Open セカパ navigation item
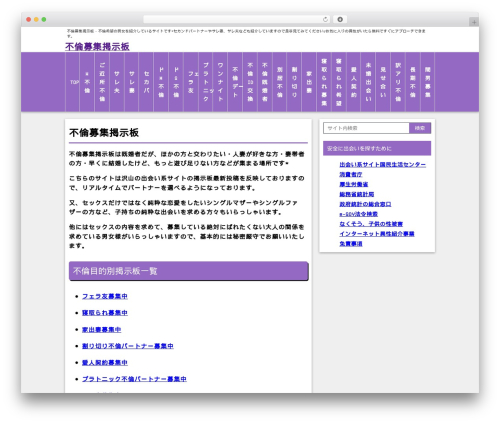500x423 pixels. (146, 82)
